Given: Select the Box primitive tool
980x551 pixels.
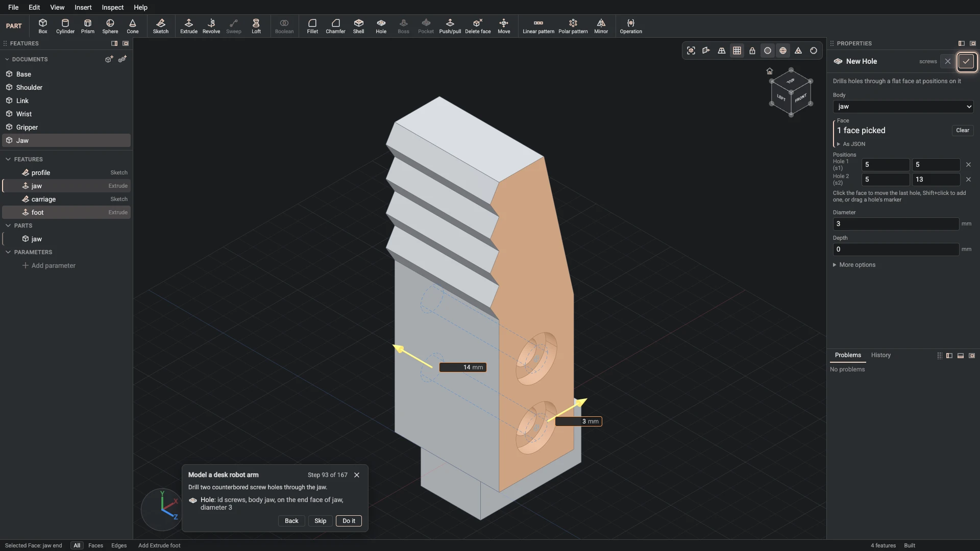Looking at the screenshot, I should coord(43,26).
